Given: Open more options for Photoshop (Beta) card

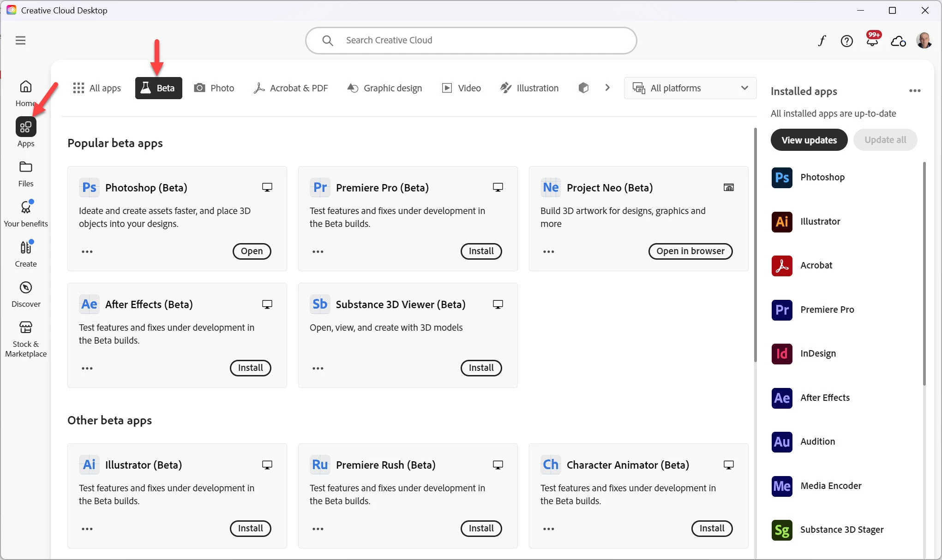Looking at the screenshot, I should click(87, 251).
